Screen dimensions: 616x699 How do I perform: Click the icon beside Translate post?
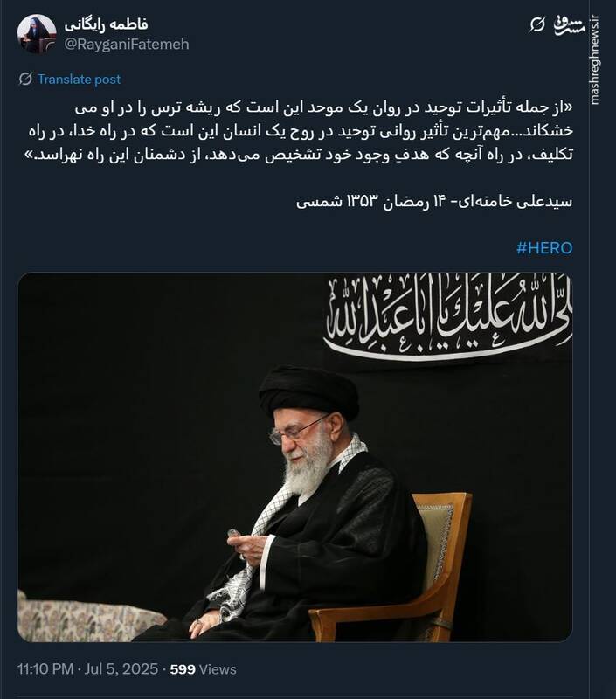[x=25, y=79]
